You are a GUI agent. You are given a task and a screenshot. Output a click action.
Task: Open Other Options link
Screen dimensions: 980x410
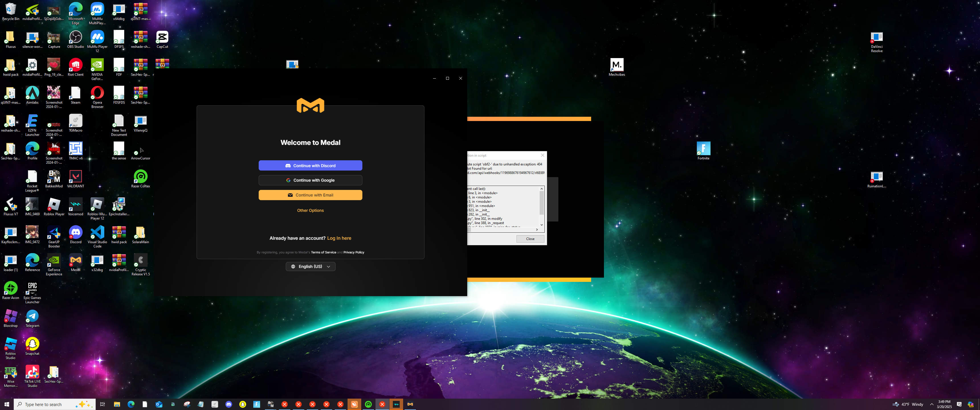tap(310, 210)
